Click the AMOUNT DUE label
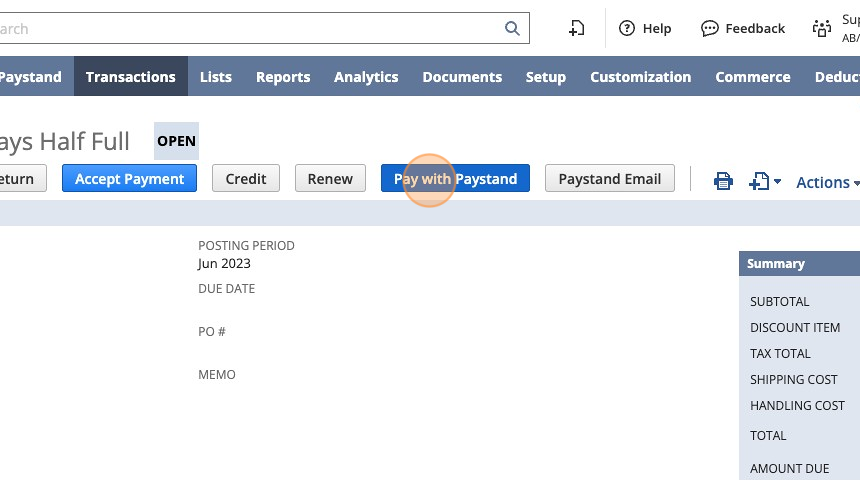 click(x=789, y=468)
